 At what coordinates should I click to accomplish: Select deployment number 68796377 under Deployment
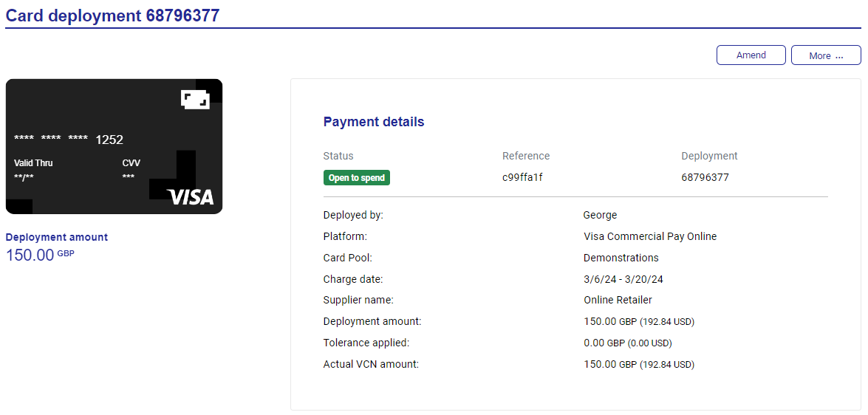tap(705, 178)
